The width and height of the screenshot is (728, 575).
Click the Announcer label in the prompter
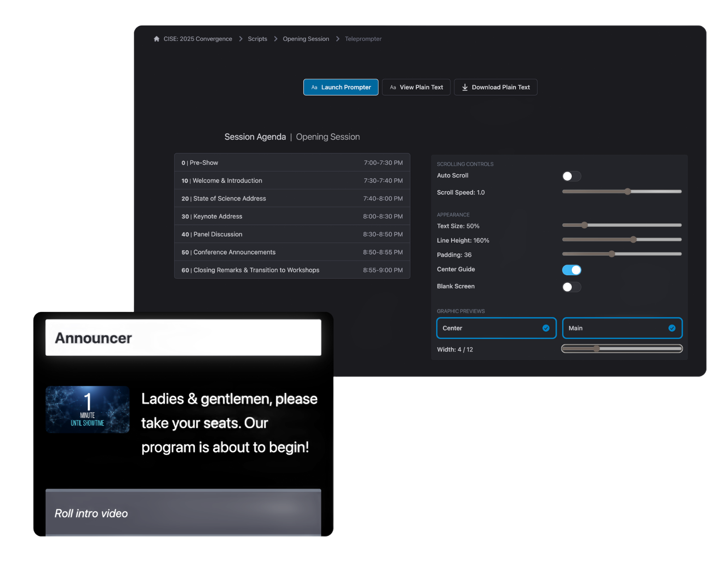click(x=93, y=338)
